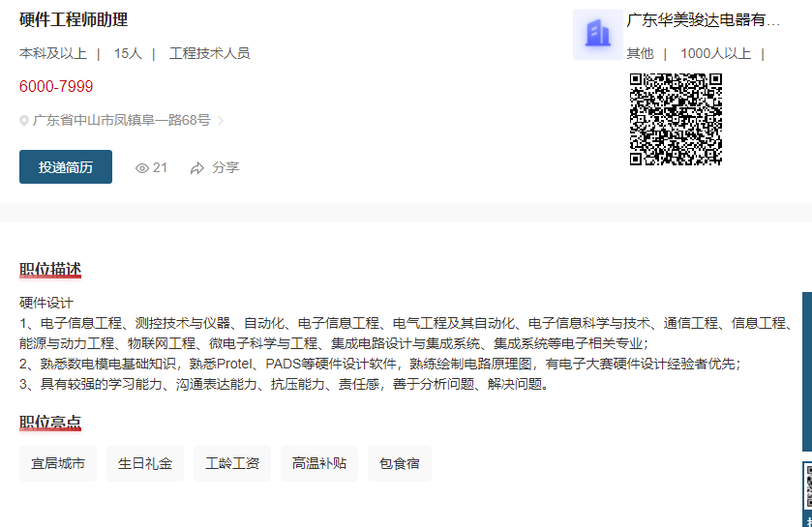Click the job title 硬件工程师助理
Image resolution: width=812 pixels, height=527 pixels.
tap(74, 19)
